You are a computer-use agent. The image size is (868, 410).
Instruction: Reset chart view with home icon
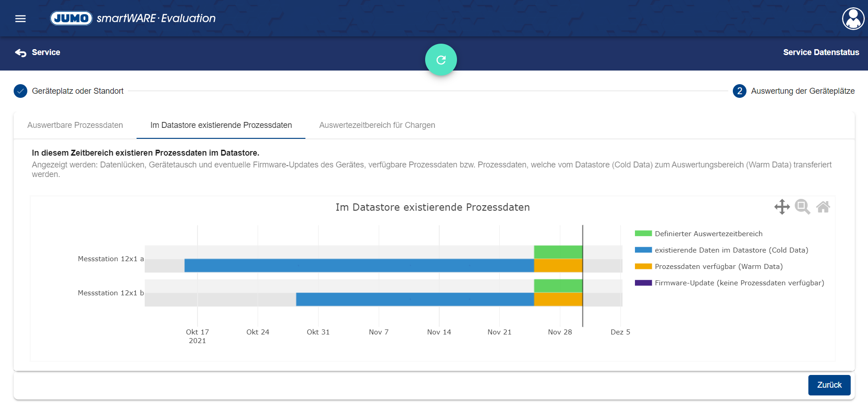[x=822, y=207]
